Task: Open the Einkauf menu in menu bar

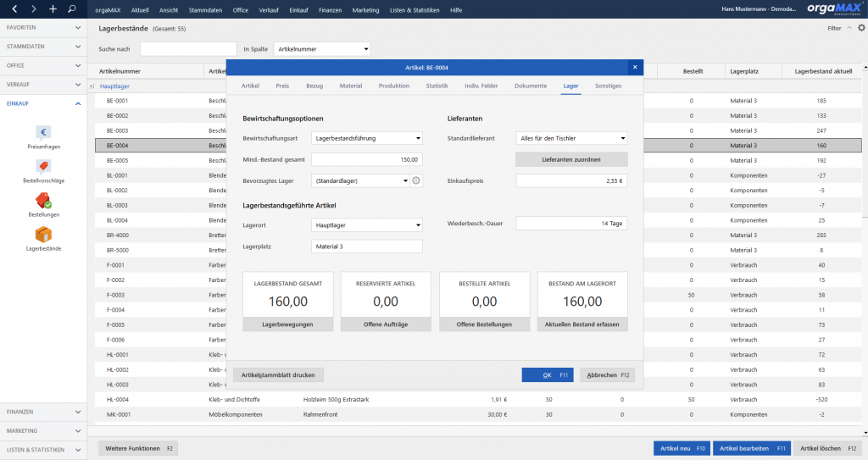Action: (298, 10)
